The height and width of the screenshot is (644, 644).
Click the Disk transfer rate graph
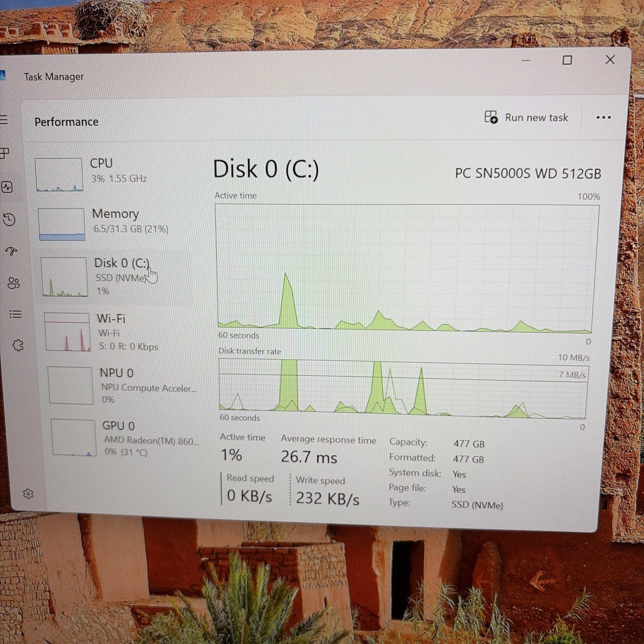coord(403,389)
